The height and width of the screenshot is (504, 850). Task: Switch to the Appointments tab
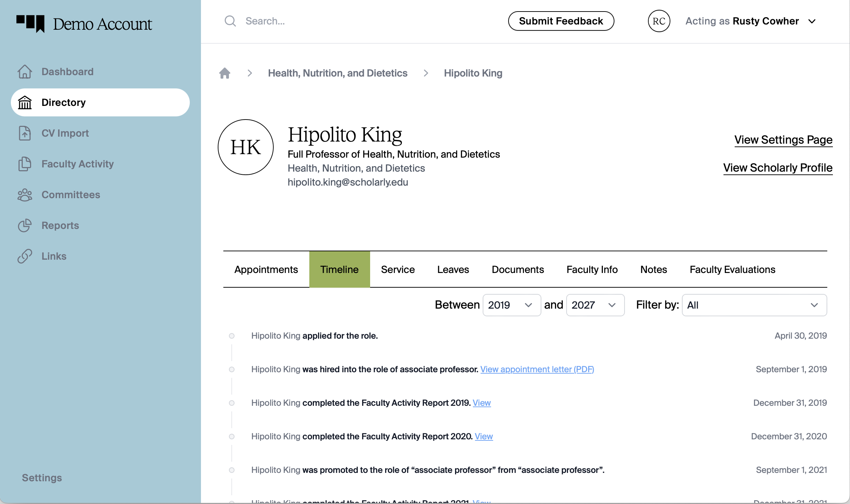[x=266, y=269]
